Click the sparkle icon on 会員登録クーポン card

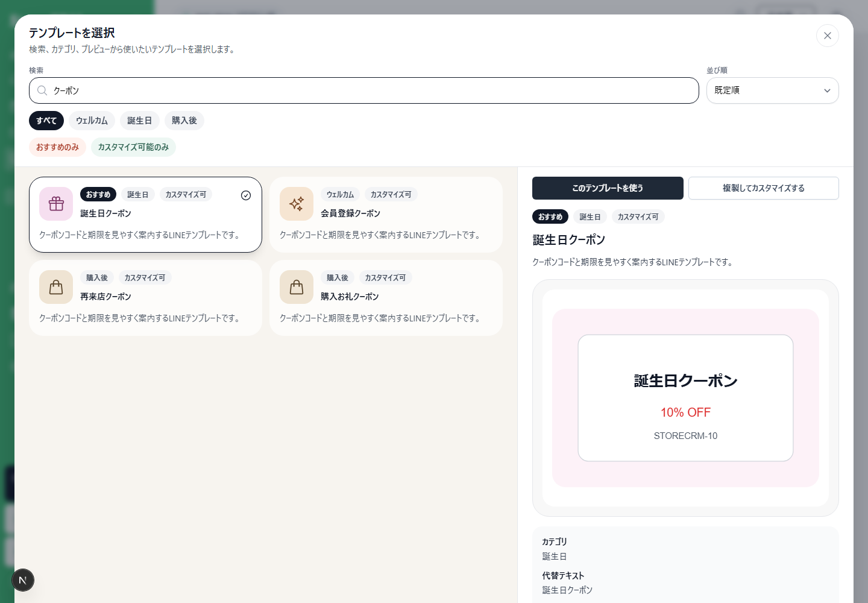coord(297,204)
